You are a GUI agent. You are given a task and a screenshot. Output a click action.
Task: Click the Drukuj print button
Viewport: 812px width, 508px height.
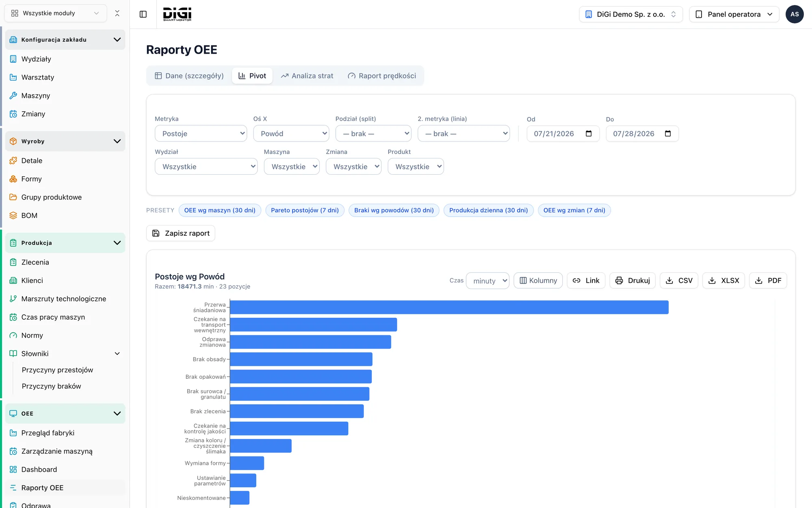click(x=633, y=281)
